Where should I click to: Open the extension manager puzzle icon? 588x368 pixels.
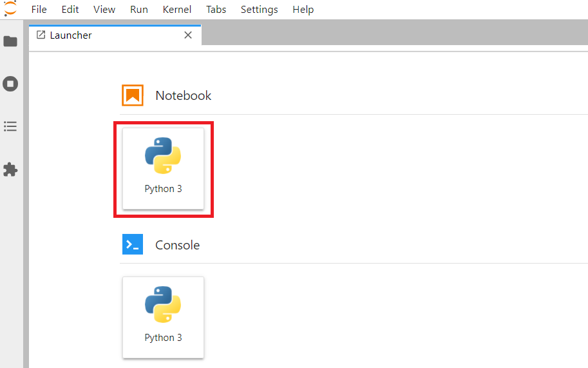click(x=10, y=169)
